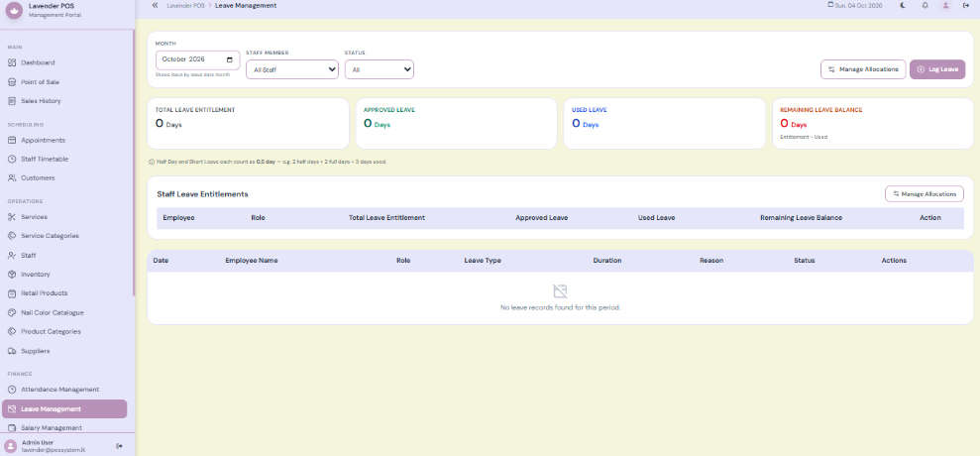Image resolution: width=980 pixels, height=456 pixels.
Task: Open the Status filter dropdown
Action: pos(380,69)
